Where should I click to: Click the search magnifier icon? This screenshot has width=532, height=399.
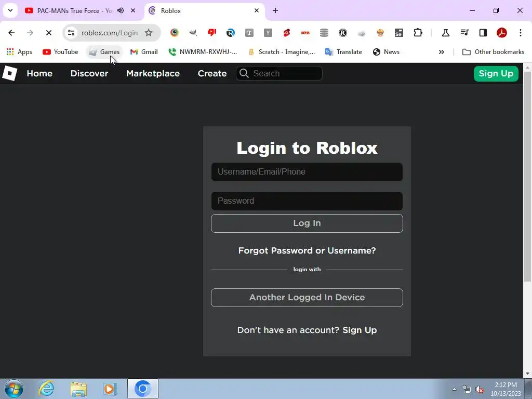tap(244, 73)
